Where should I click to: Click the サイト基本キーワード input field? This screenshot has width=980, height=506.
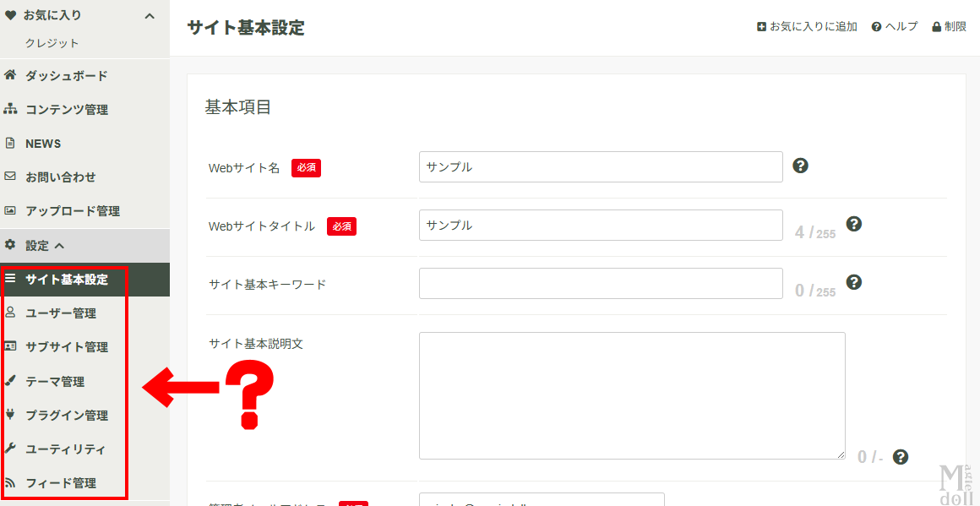click(601, 284)
